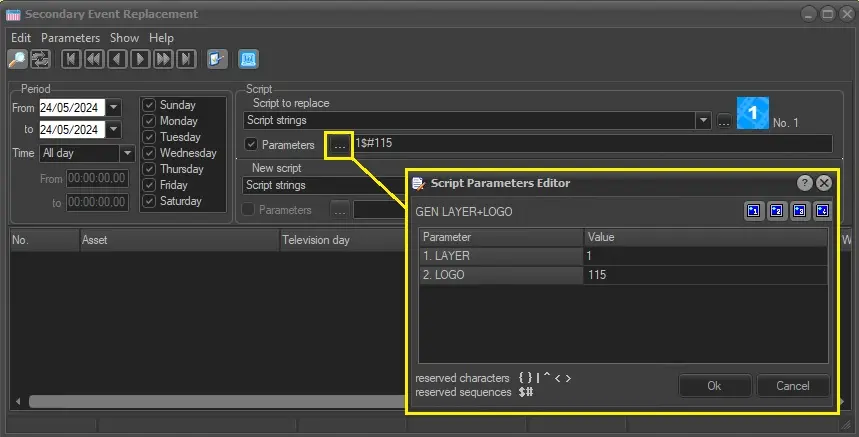Open help in Script Parameters Editor
Viewport: 859px width, 437px height.
804,183
